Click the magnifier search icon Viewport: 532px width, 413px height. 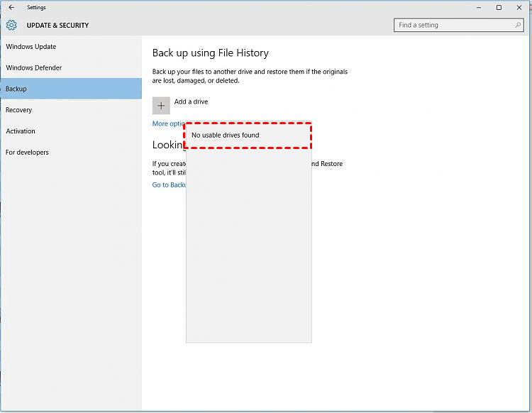[x=519, y=26]
